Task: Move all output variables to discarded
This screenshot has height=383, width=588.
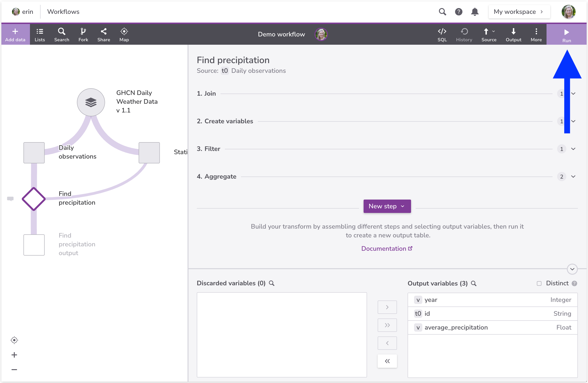Action: (x=387, y=361)
